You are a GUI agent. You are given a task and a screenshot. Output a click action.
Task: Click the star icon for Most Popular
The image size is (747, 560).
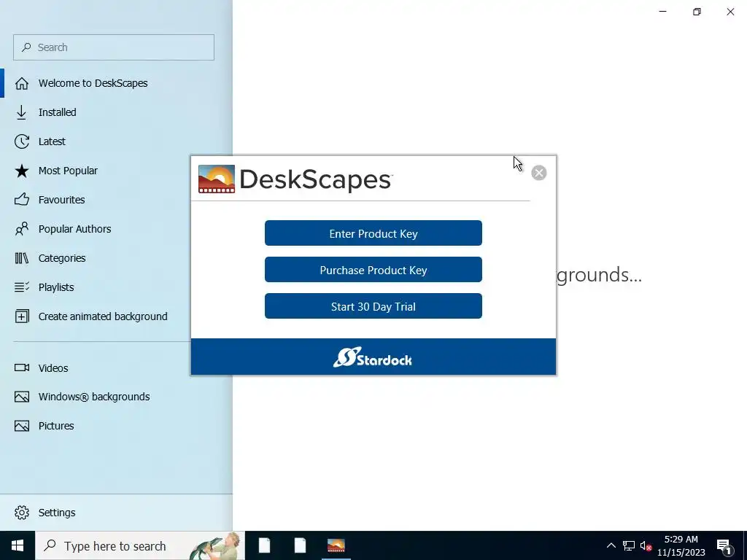pos(21,171)
